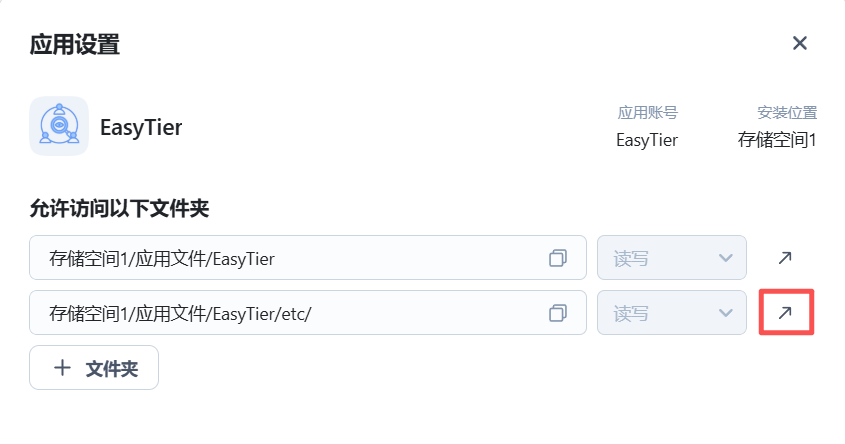
Task: Copy the 存储空间1/应用文件/EasyTier path
Action: [x=558, y=258]
